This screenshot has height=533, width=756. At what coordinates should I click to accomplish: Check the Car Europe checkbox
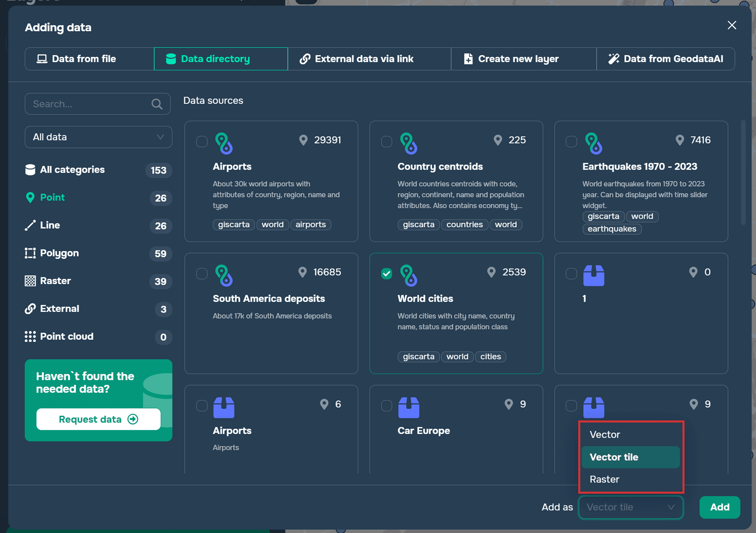point(387,406)
